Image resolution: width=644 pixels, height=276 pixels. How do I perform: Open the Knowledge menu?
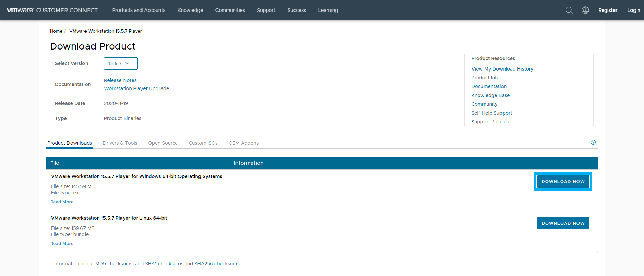click(x=190, y=10)
